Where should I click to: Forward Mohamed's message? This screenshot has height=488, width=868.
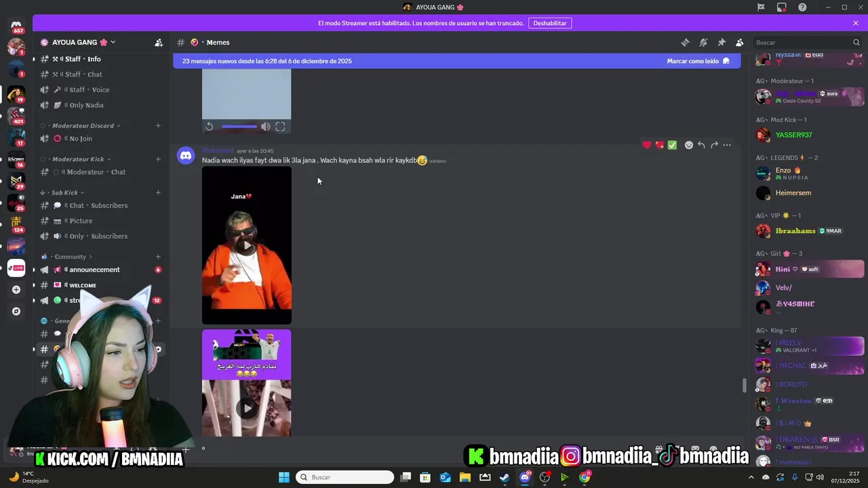(x=714, y=145)
